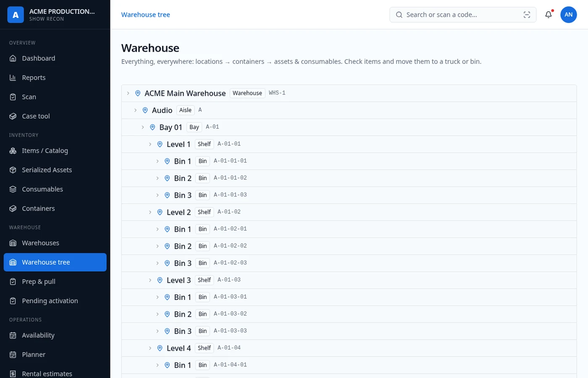
Task: Click the code text A-01-03-03
Action: pos(230,331)
